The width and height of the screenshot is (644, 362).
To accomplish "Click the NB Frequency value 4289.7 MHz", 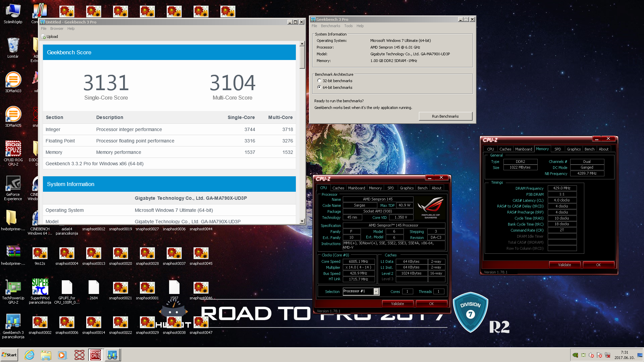I will tap(587, 174).
